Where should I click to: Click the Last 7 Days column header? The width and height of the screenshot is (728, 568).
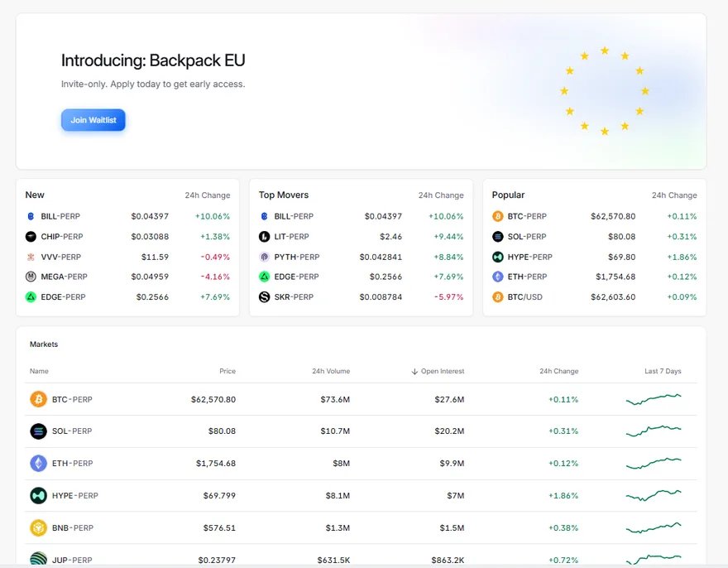click(x=663, y=371)
